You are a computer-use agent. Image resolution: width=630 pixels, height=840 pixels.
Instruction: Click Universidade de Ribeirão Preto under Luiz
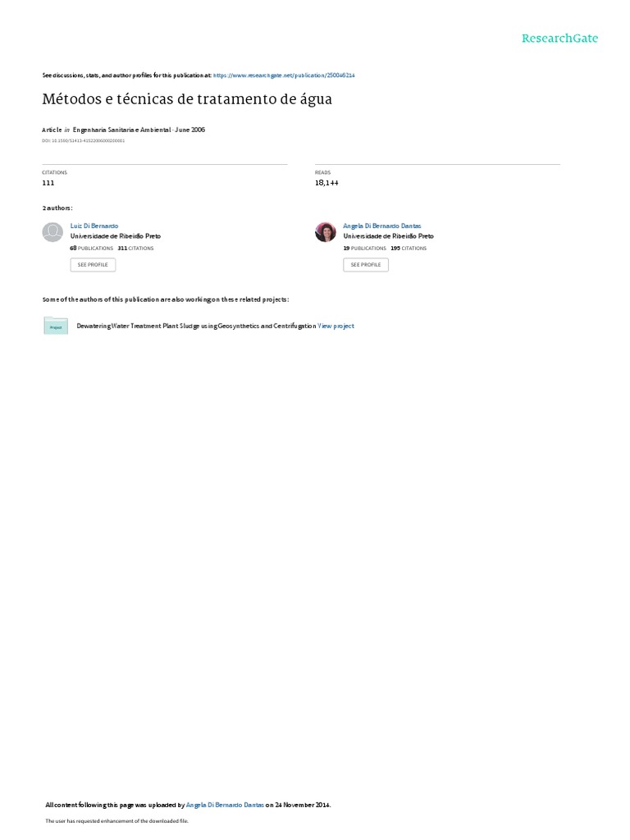pyautogui.click(x=116, y=236)
